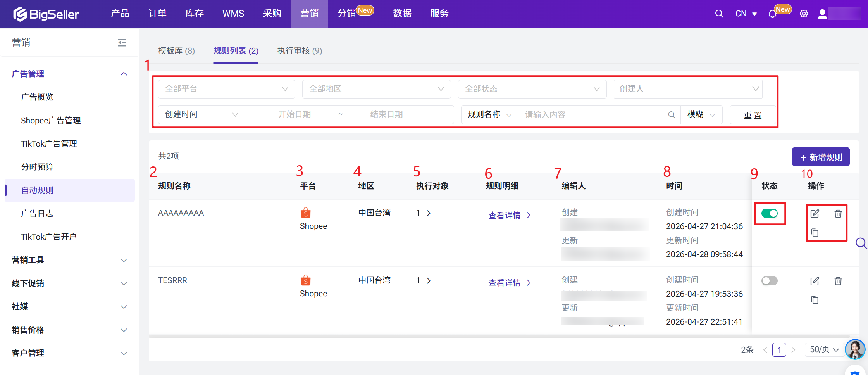
Task: Click the rule name search input field
Action: (595, 115)
